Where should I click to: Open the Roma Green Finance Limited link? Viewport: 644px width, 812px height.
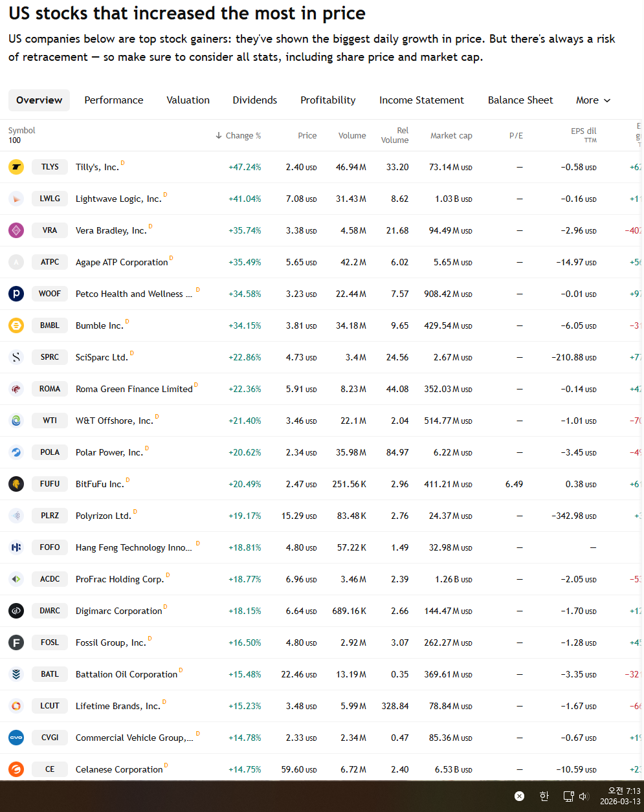pyautogui.click(x=134, y=389)
